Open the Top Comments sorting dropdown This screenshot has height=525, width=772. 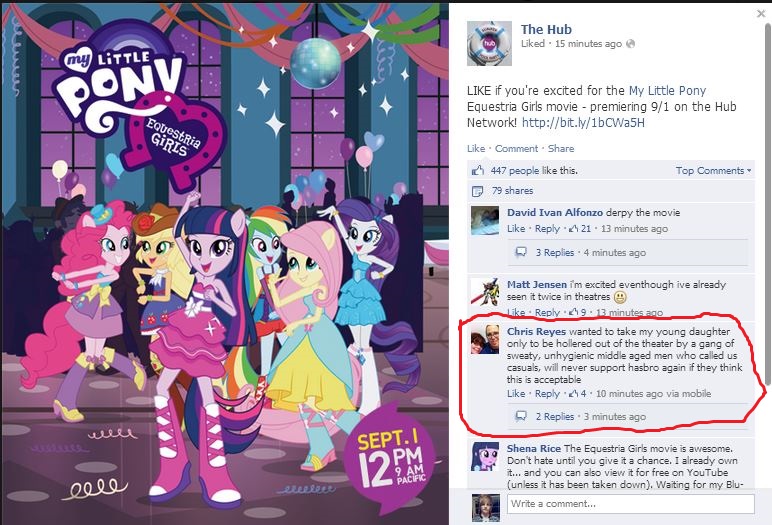pos(713,170)
